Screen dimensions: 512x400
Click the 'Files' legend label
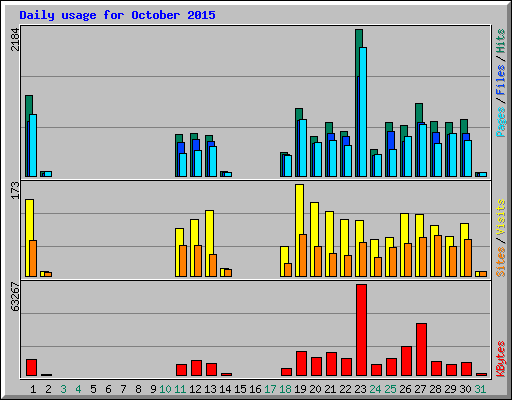click(x=501, y=80)
